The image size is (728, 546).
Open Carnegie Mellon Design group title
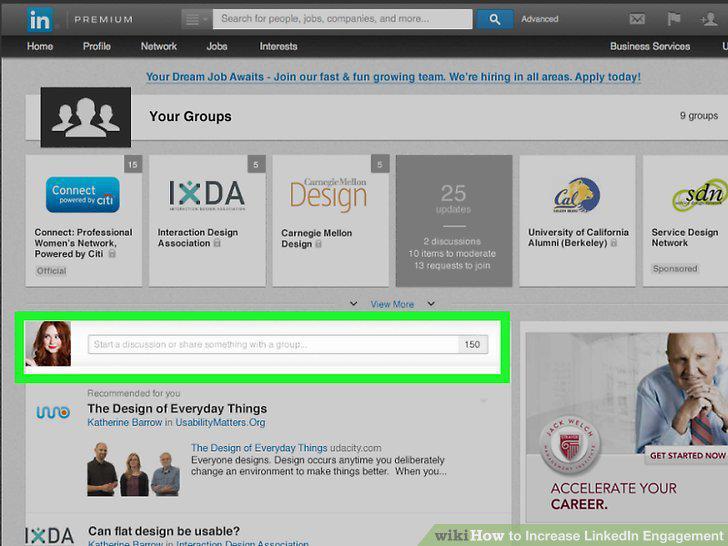coord(316,238)
